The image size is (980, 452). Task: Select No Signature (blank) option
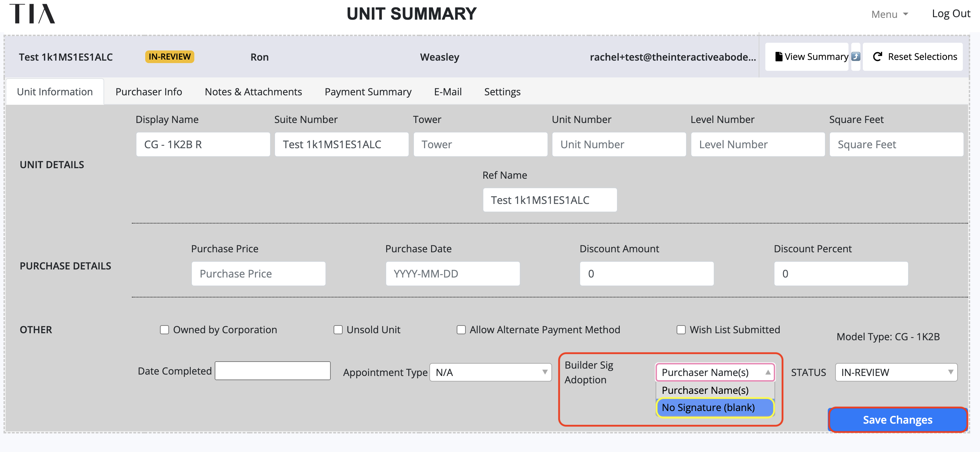click(715, 408)
